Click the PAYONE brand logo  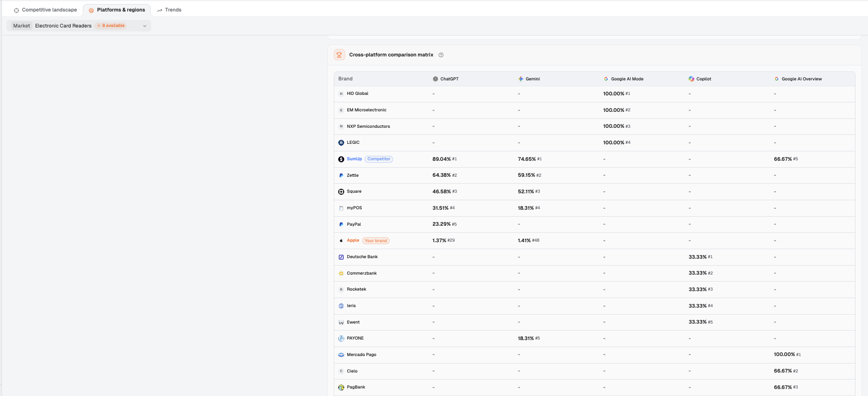341,339
